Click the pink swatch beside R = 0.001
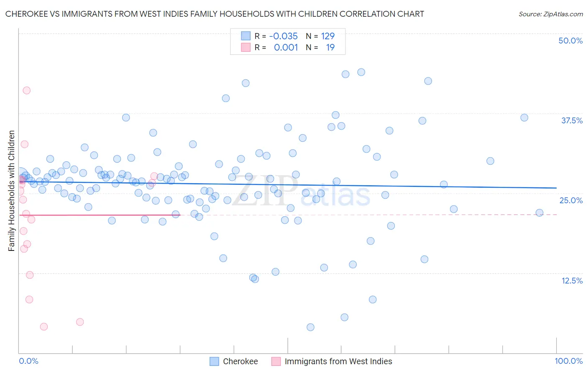Screen dimensions: 588x373 [x=245, y=47]
